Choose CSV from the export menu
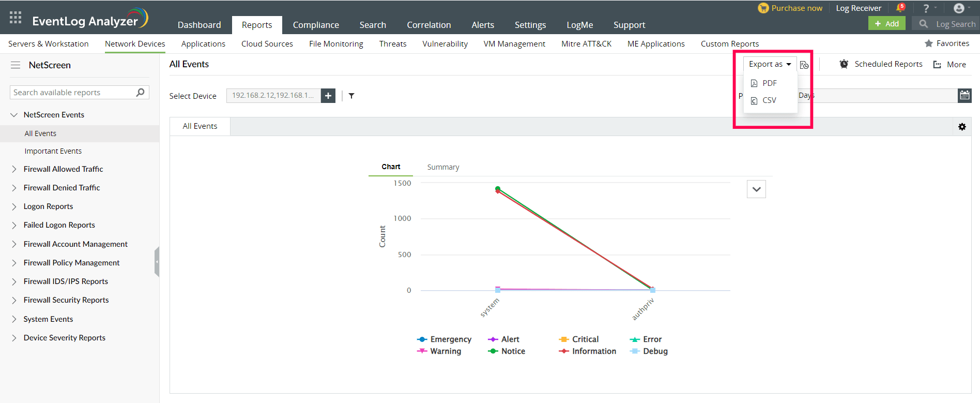Viewport: 980px width, 403px height. coord(770,100)
